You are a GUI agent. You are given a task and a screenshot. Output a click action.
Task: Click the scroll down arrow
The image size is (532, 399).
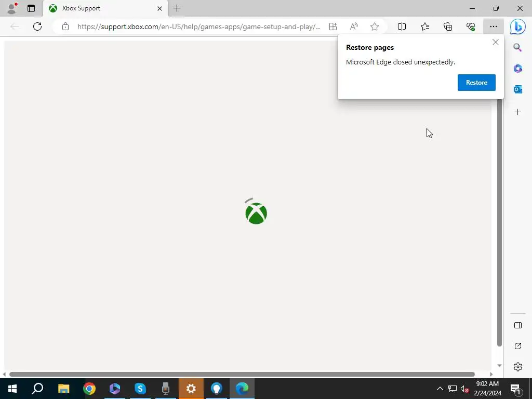499,366
